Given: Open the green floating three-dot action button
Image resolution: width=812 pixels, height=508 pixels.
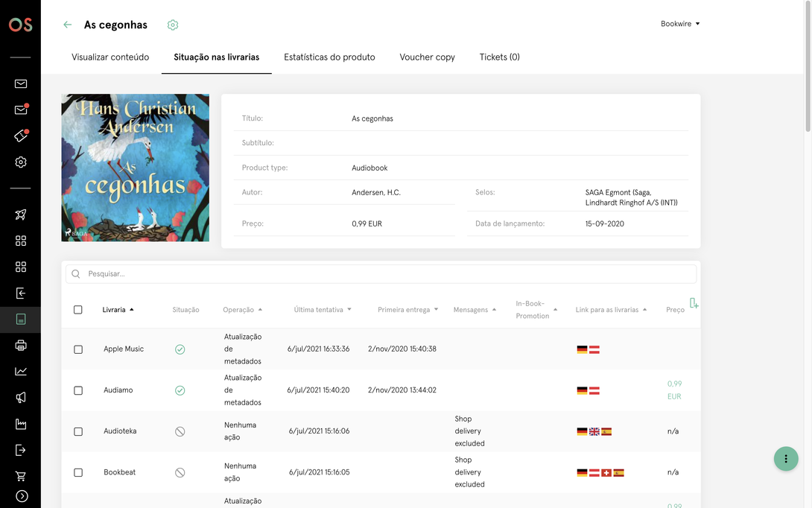Looking at the screenshot, I should (x=786, y=459).
